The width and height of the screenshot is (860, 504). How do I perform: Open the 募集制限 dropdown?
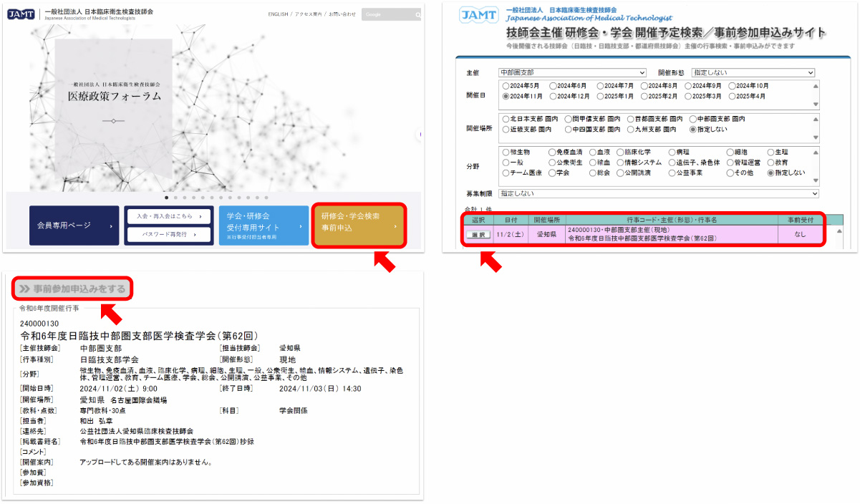pos(658,194)
